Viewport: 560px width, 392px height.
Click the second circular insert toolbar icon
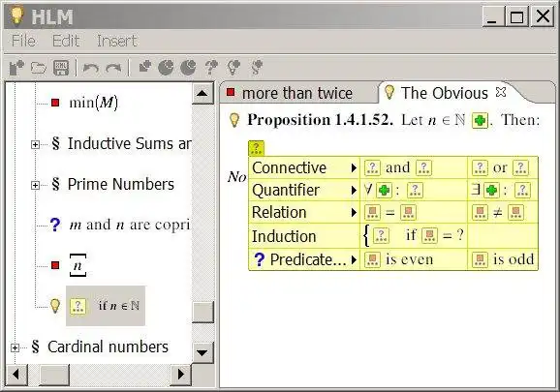click(x=188, y=67)
